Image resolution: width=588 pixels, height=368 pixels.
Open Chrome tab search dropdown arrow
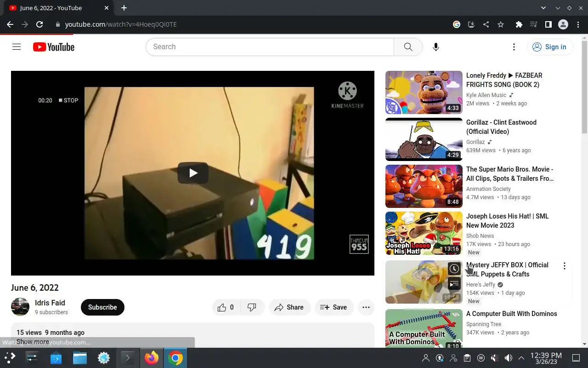click(543, 8)
